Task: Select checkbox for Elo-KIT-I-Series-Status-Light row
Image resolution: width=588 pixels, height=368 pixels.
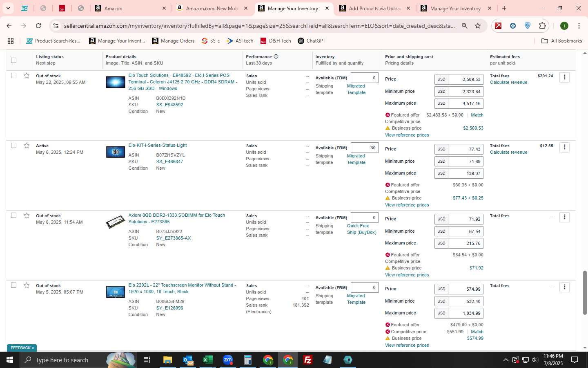Action: pyautogui.click(x=13, y=146)
